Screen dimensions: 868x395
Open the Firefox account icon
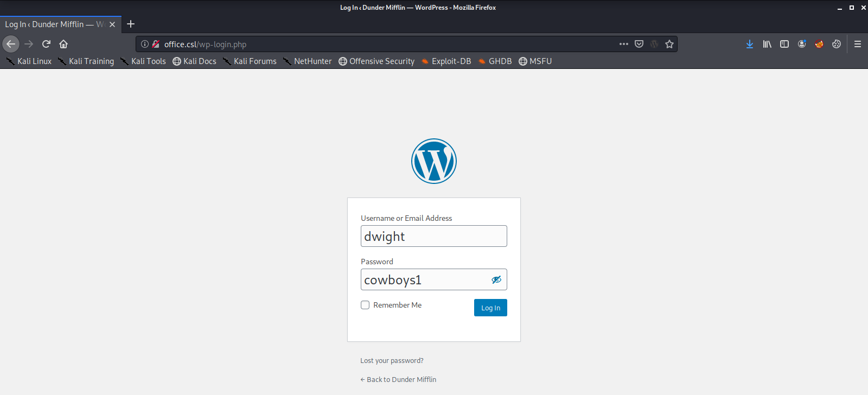point(802,44)
